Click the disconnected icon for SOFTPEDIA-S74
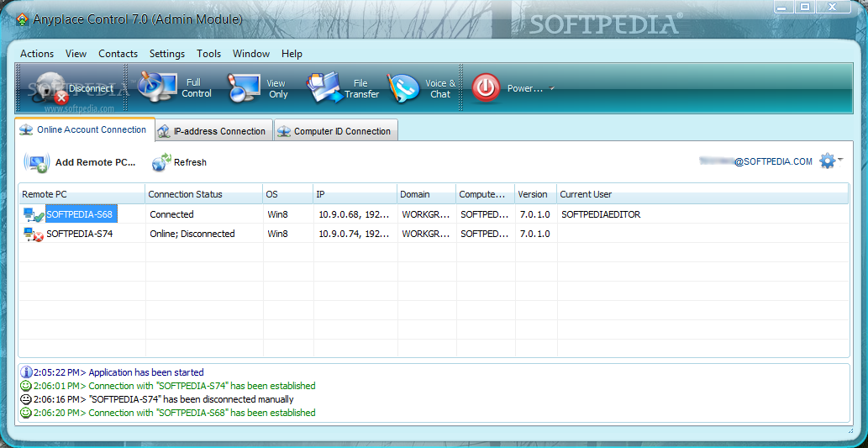Viewport: 868px width, 448px height. coord(34,235)
